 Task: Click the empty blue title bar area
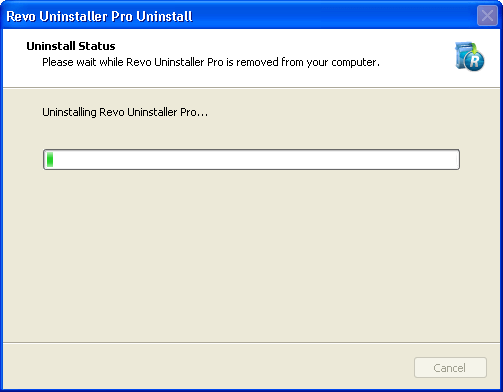(333, 16)
